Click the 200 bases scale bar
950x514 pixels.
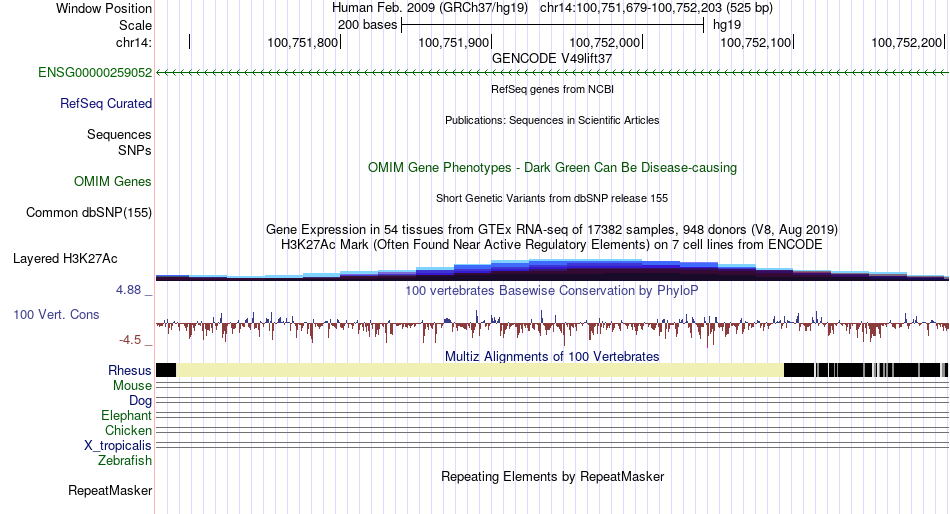point(553,25)
